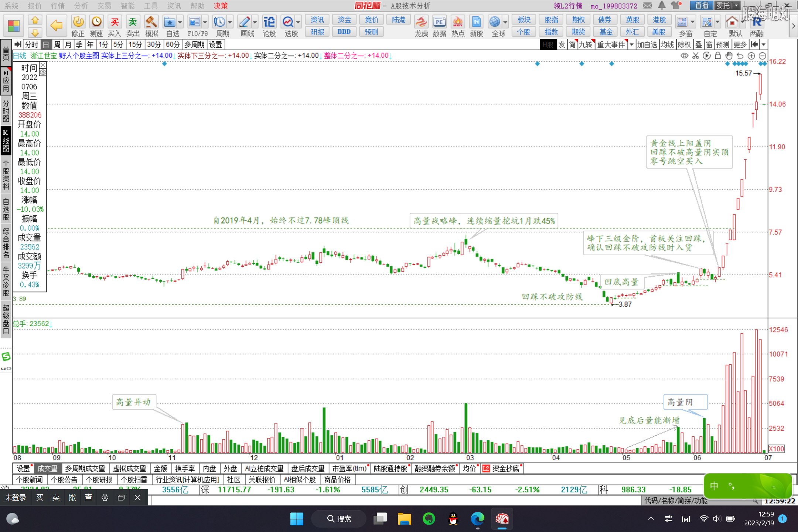The image size is (798, 532).
Task: Click the down arrow page icon
Action: click(35, 32)
